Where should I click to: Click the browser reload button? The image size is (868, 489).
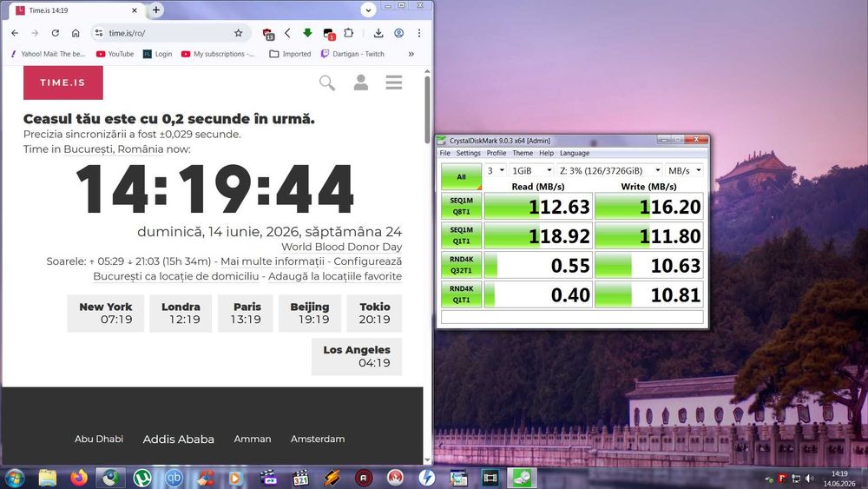point(56,33)
